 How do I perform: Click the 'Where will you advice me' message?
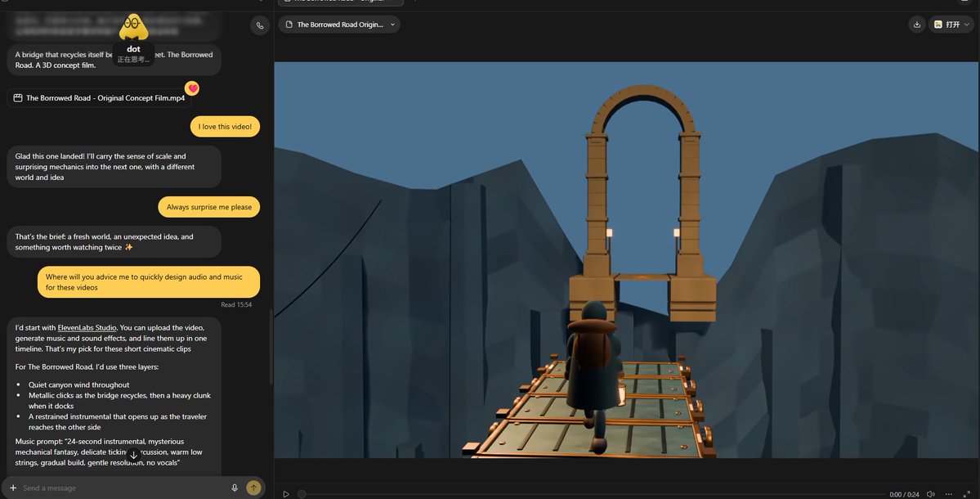click(149, 282)
